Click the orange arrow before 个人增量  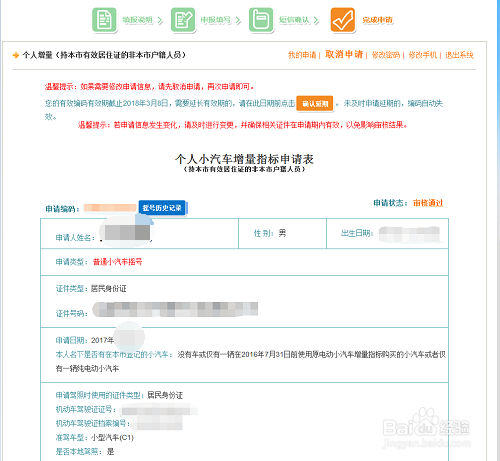coord(16,55)
